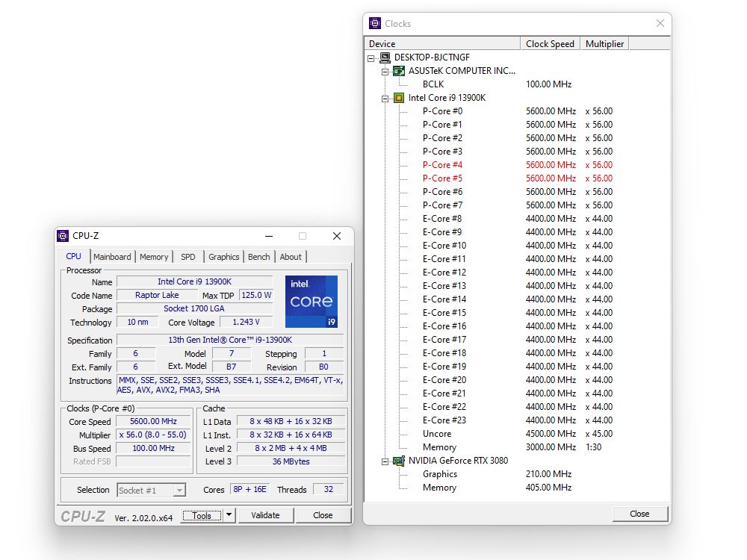The width and height of the screenshot is (747, 560).
Task: Select the P-Core #2 row
Action: coord(518,138)
